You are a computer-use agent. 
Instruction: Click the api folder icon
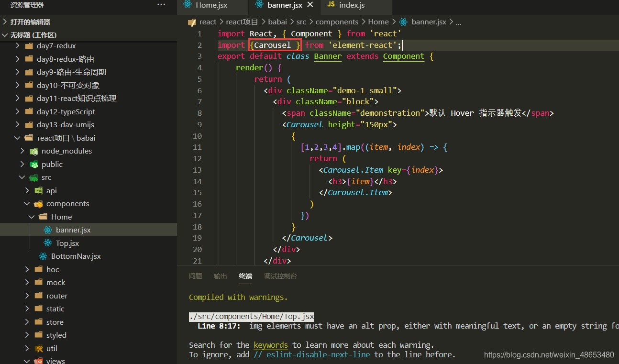[x=39, y=191]
